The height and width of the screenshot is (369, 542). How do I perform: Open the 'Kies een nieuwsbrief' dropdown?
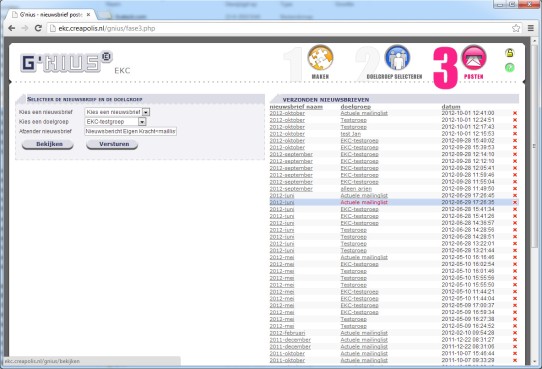[117, 112]
